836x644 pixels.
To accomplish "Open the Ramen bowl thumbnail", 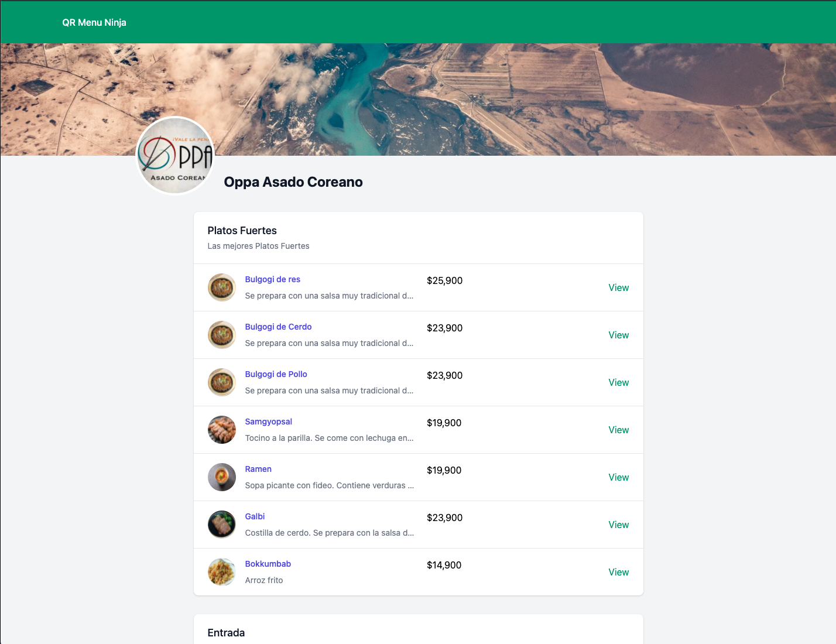I will [x=222, y=477].
